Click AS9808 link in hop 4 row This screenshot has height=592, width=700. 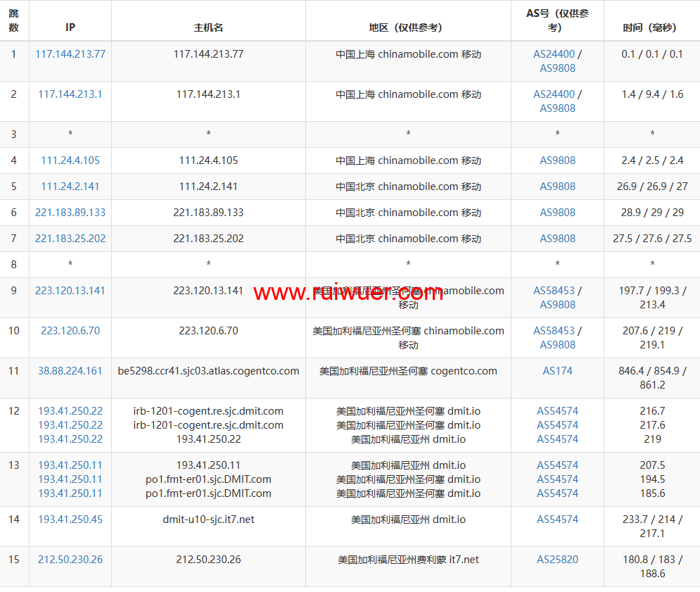point(557,160)
